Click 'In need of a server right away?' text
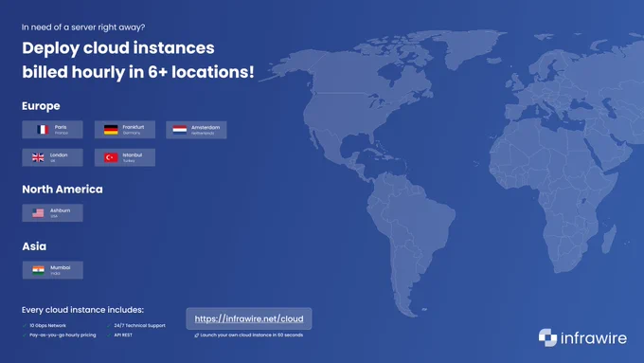 pyautogui.click(x=83, y=27)
